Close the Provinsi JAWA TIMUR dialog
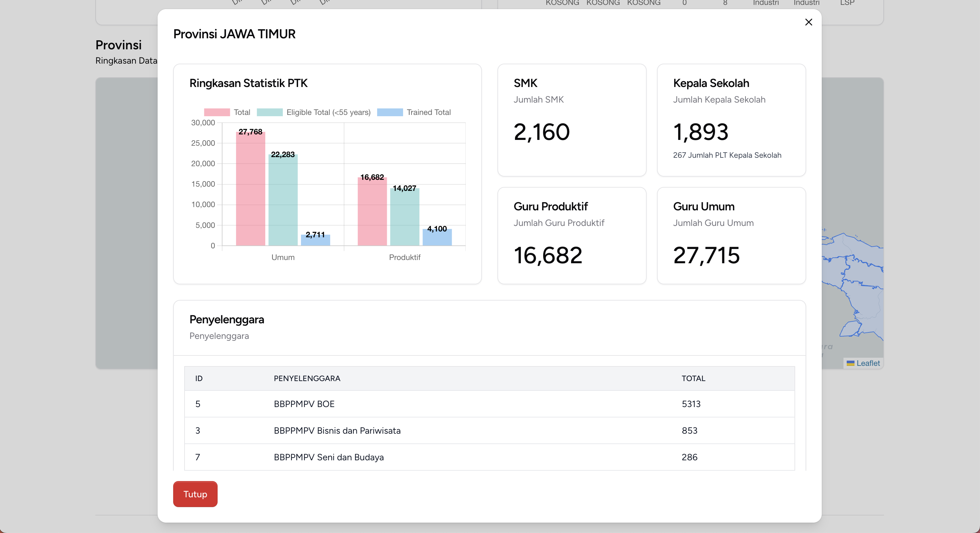This screenshot has height=533, width=980. point(808,22)
